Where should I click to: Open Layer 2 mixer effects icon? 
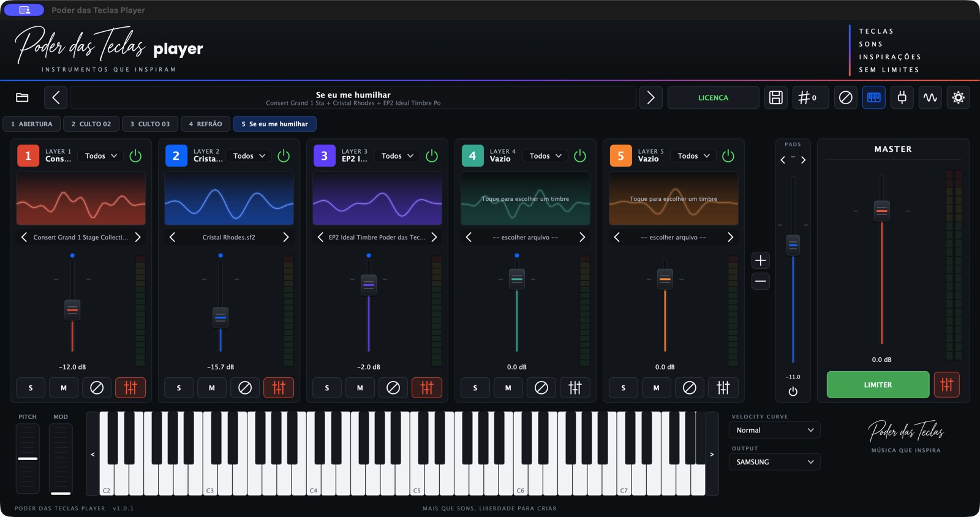click(x=279, y=388)
